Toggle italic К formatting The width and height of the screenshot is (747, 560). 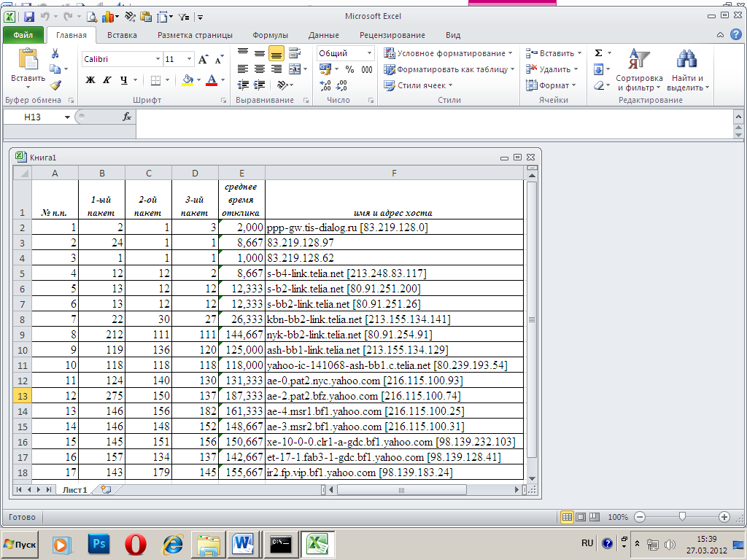pos(107,80)
